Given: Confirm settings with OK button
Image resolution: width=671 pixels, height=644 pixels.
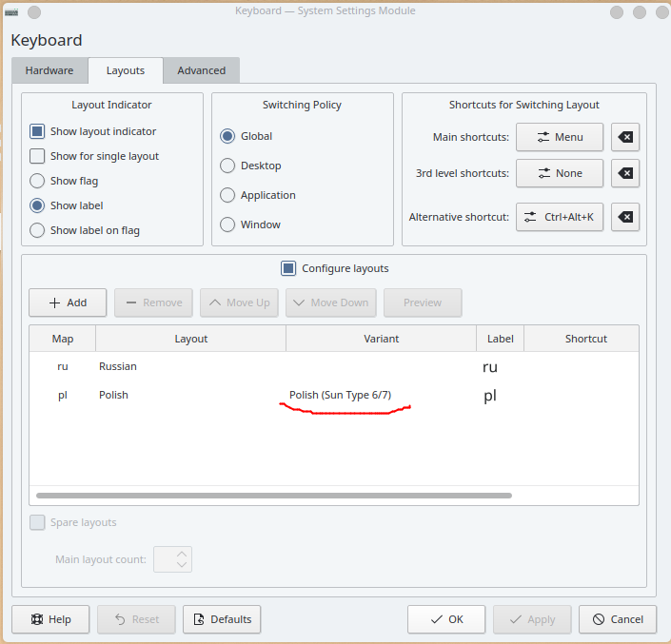Looking at the screenshot, I should 445,619.
